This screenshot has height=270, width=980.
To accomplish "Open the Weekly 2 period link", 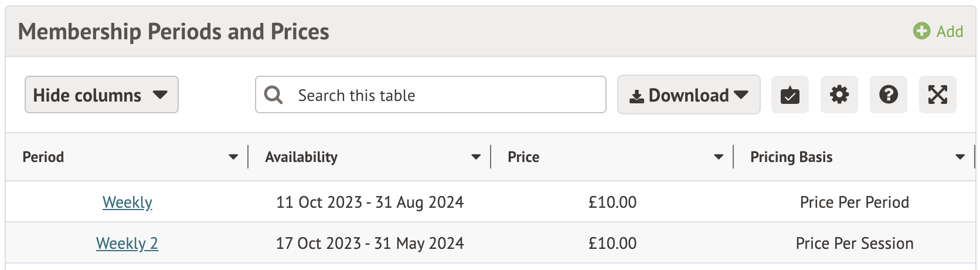I will [x=127, y=243].
